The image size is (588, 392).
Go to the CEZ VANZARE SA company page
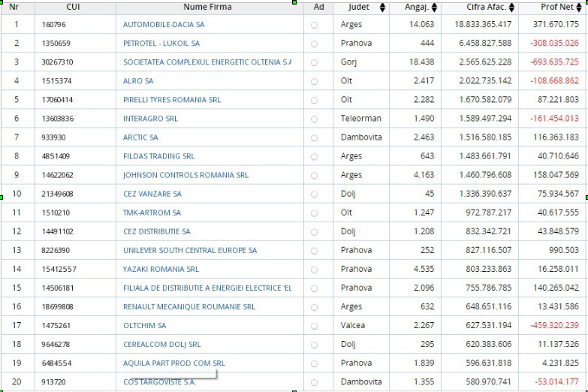(152, 194)
